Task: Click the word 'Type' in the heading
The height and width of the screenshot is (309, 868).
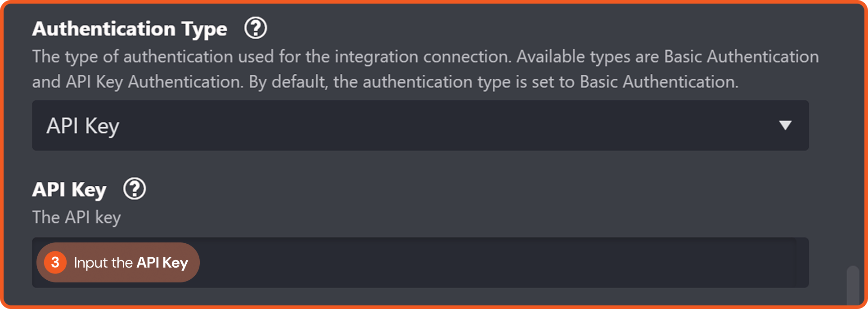Action: (204, 30)
